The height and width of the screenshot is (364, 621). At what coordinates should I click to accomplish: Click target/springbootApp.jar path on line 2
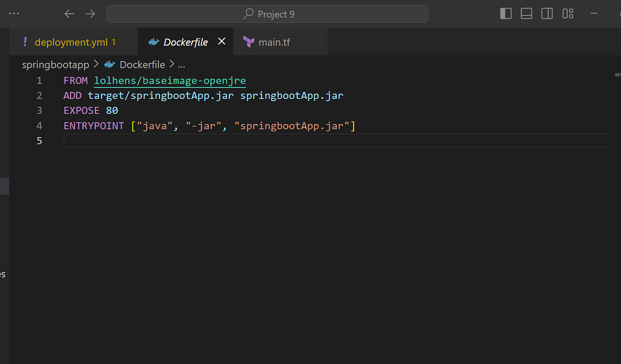[x=161, y=96]
